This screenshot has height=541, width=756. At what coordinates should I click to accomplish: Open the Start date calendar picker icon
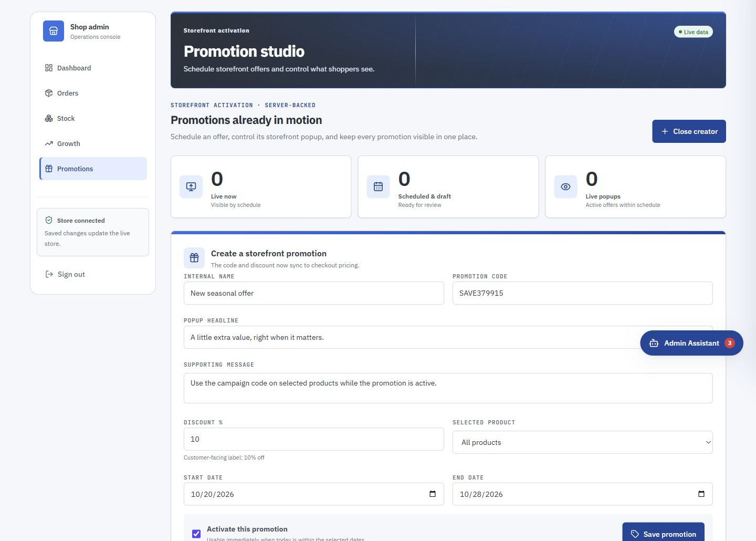coord(433,494)
